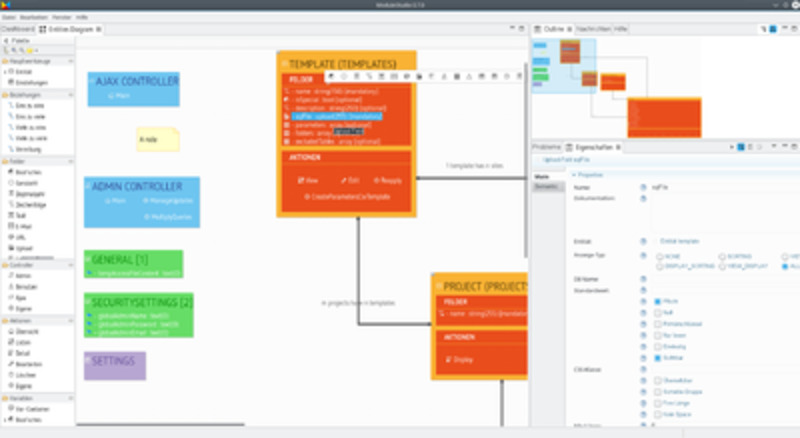
Task: Click the Entität template link
Action: coord(680,241)
